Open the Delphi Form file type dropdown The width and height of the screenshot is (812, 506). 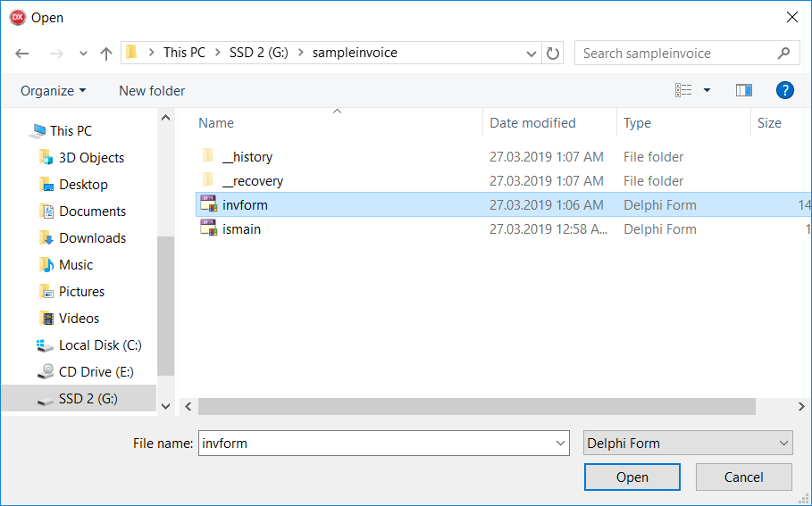688,444
